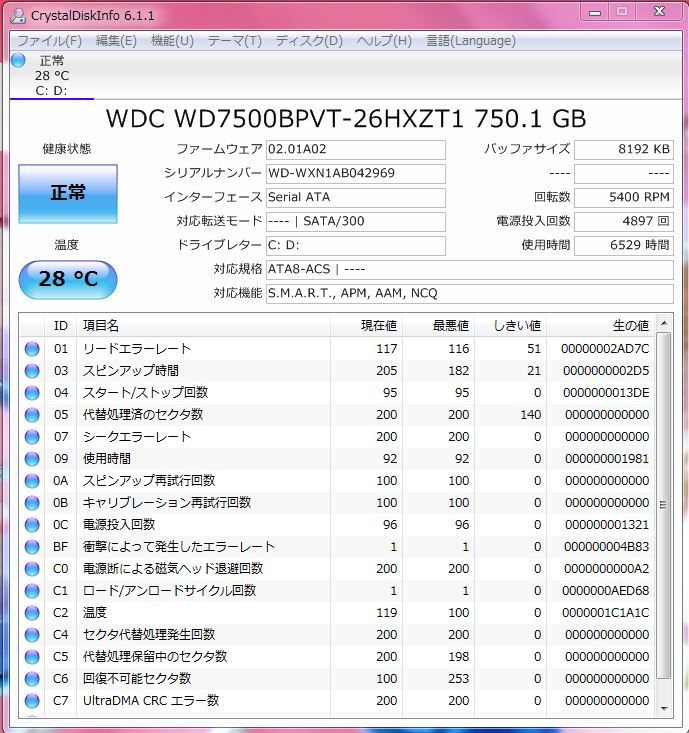Viewport: 689px width, 733px height.
Task: Open the 言語(Language) menu
Action: [x=471, y=41]
